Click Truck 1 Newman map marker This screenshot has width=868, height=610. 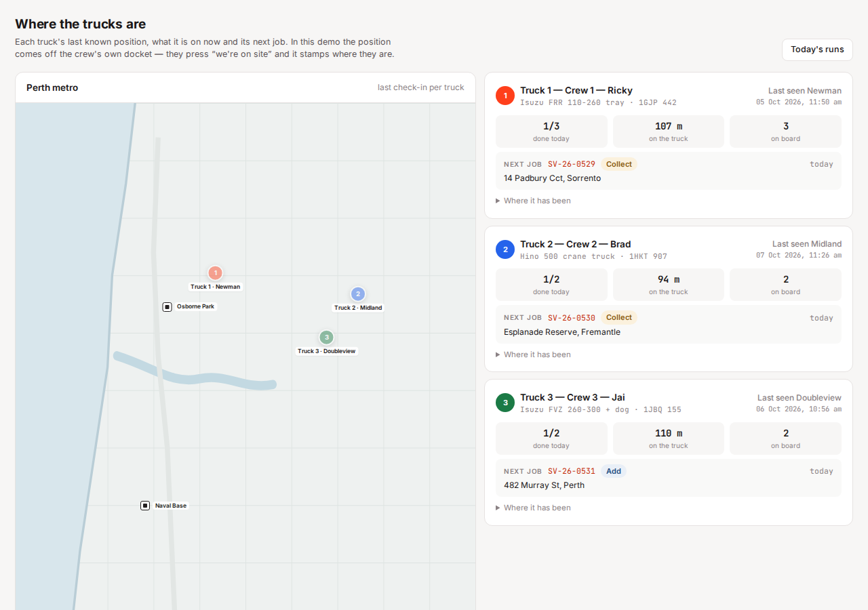[x=215, y=273]
